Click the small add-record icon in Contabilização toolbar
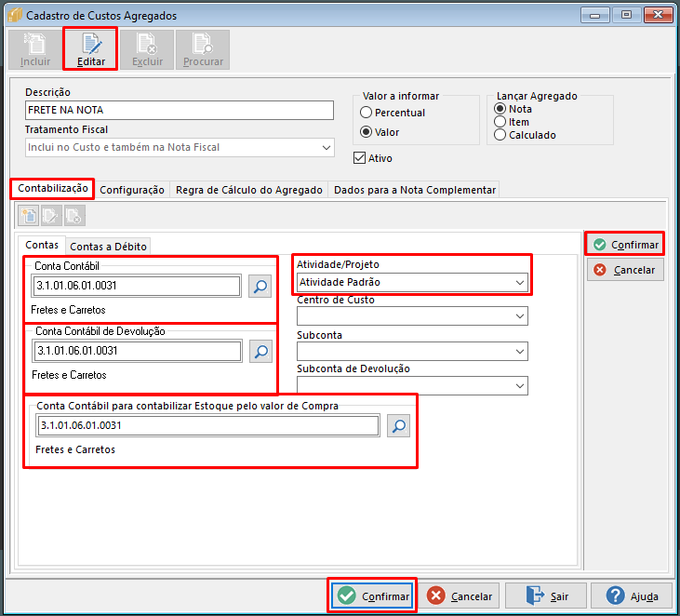680x616 pixels. coord(29,216)
